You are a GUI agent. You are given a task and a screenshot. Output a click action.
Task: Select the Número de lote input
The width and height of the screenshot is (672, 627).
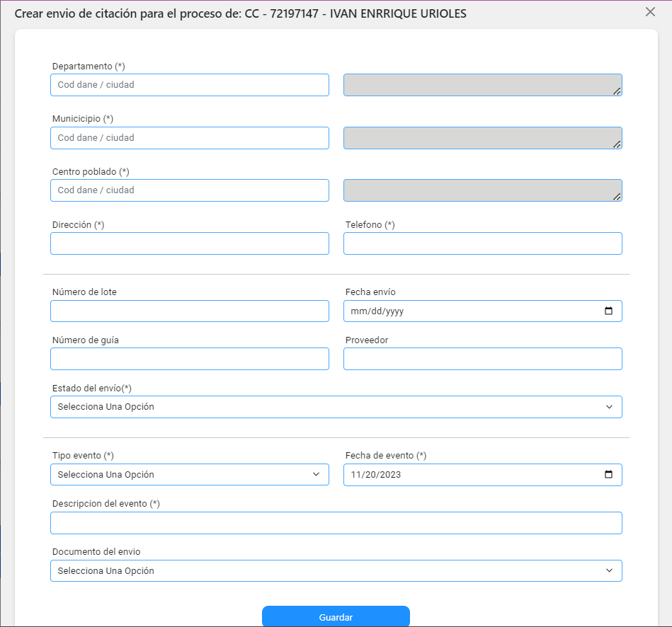click(x=190, y=311)
